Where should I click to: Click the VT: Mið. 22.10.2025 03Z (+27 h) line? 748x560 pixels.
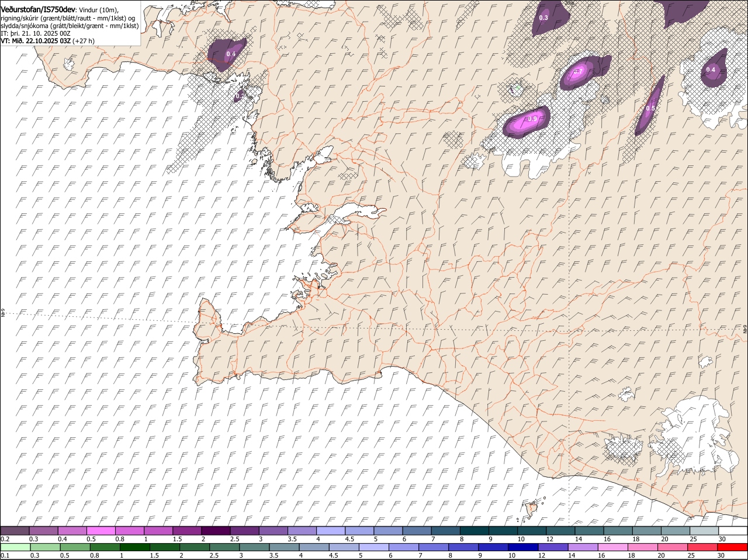pyautogui.click(x=48, y=41)
